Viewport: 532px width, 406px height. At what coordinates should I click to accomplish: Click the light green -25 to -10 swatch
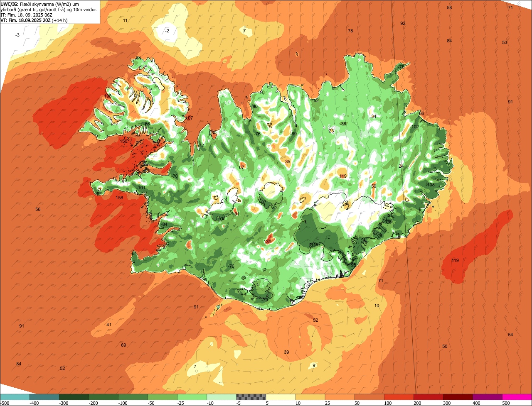[192, 397]
